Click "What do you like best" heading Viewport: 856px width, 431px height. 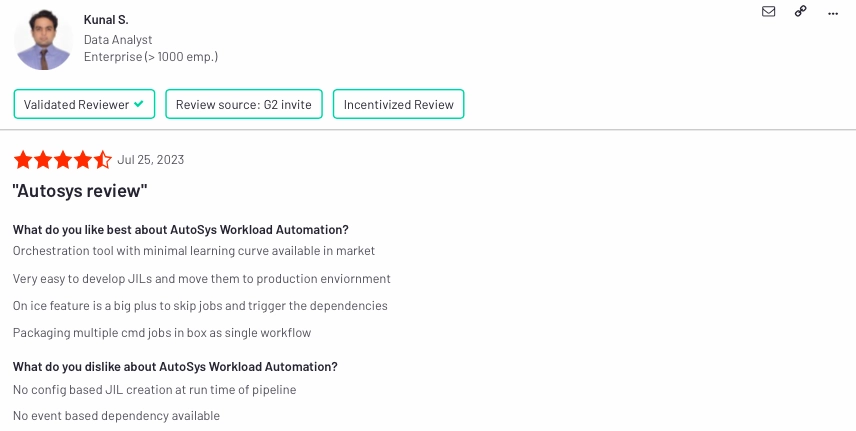[181, 230]
